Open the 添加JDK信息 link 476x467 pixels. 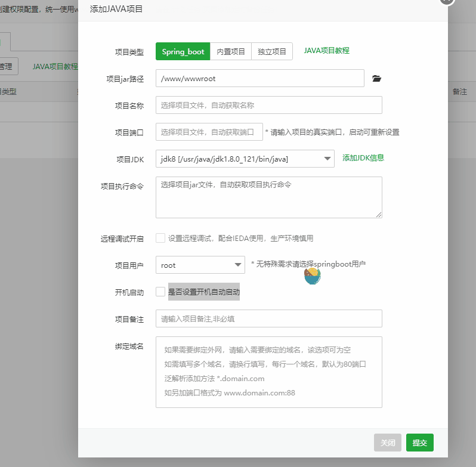point(363,158)
